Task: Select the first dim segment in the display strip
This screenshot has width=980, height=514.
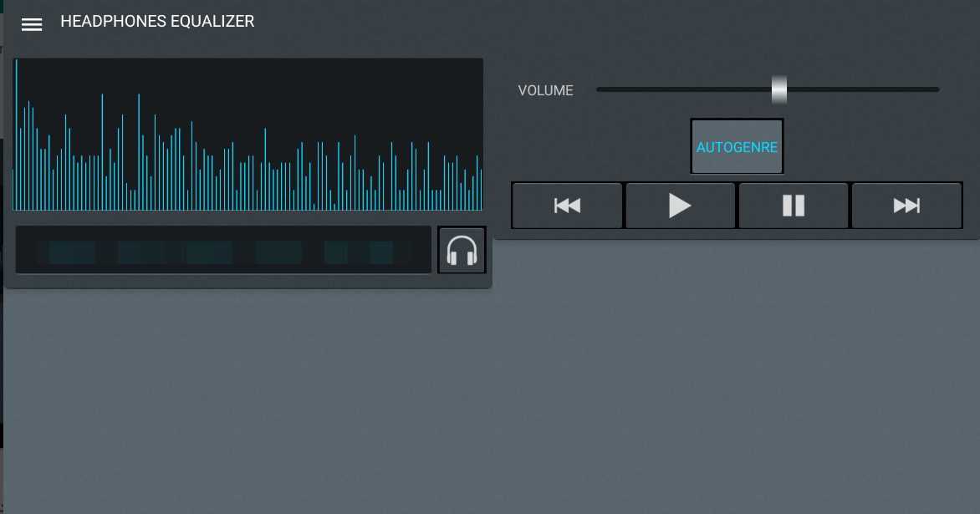Action: [x=71, y=252]
